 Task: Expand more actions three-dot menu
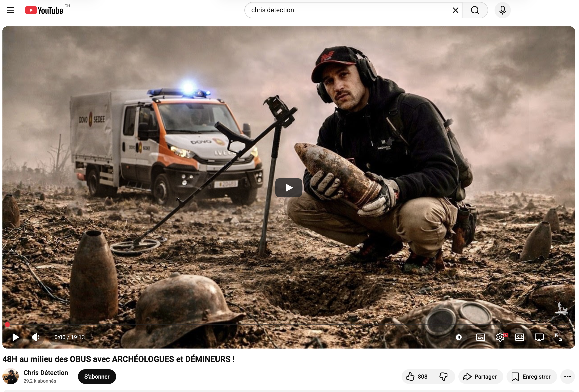(567, 377)
